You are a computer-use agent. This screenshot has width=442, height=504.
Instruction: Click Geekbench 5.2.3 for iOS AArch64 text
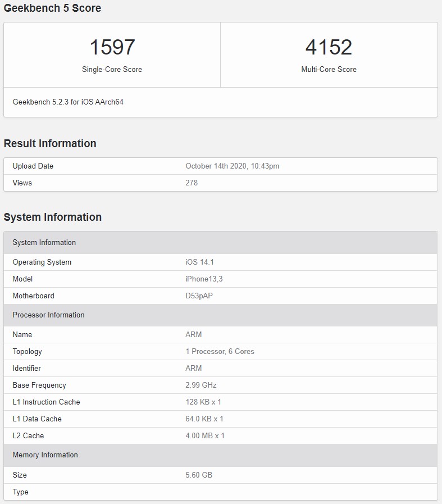click(68, 102)
